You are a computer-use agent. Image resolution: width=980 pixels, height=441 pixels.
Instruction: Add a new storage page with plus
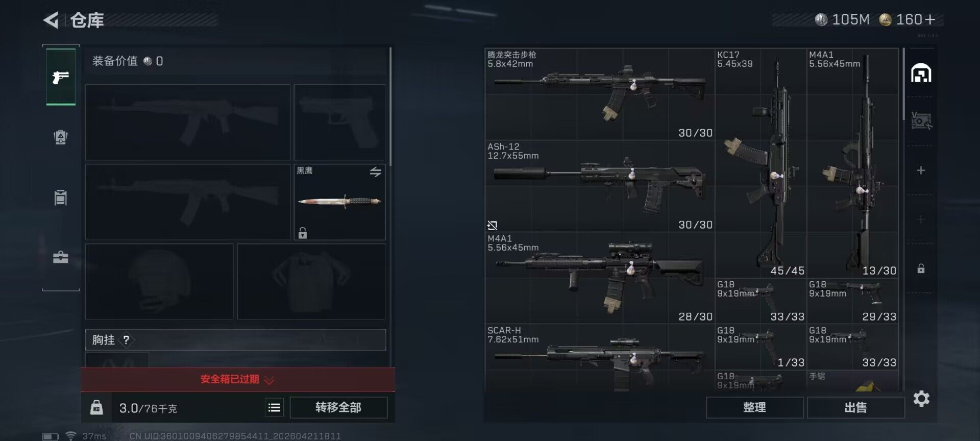pyautogui.click(x=921, y=170)
